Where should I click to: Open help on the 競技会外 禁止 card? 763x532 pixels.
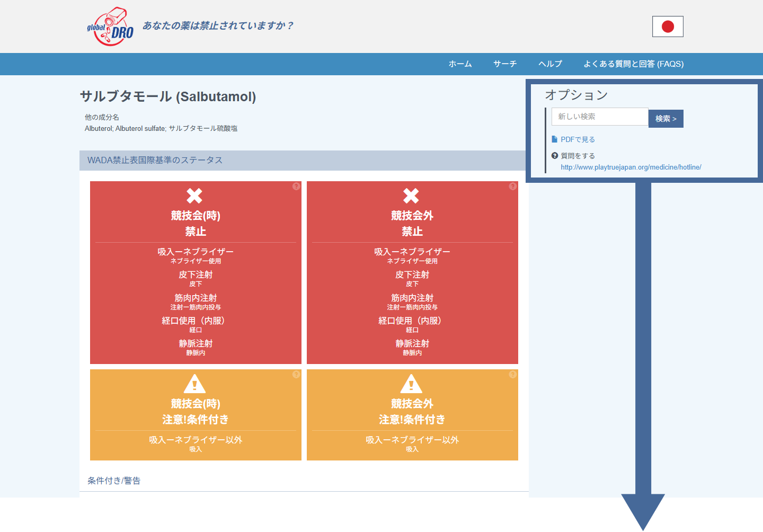512,186
